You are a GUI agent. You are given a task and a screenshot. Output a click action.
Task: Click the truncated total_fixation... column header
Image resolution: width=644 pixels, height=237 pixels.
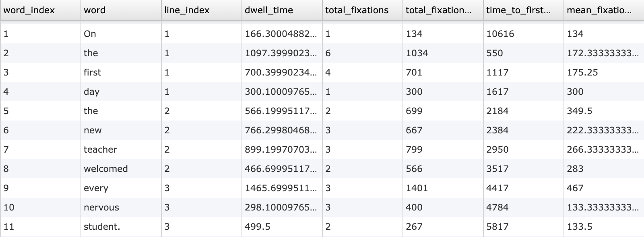pyautogui.click(x=443, y=10)
